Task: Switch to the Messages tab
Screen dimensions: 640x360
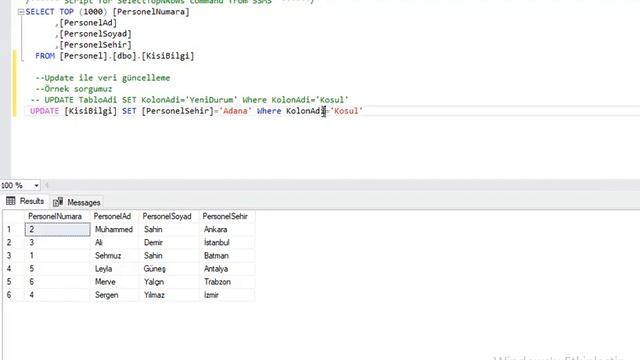Action: pyautogui.click(x=77, y=202)
